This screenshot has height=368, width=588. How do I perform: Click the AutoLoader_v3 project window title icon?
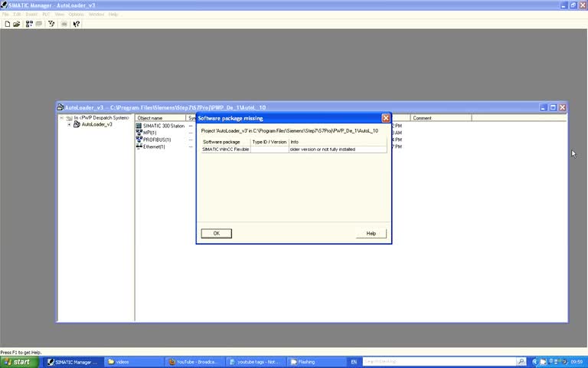click(x=60, y=107)
